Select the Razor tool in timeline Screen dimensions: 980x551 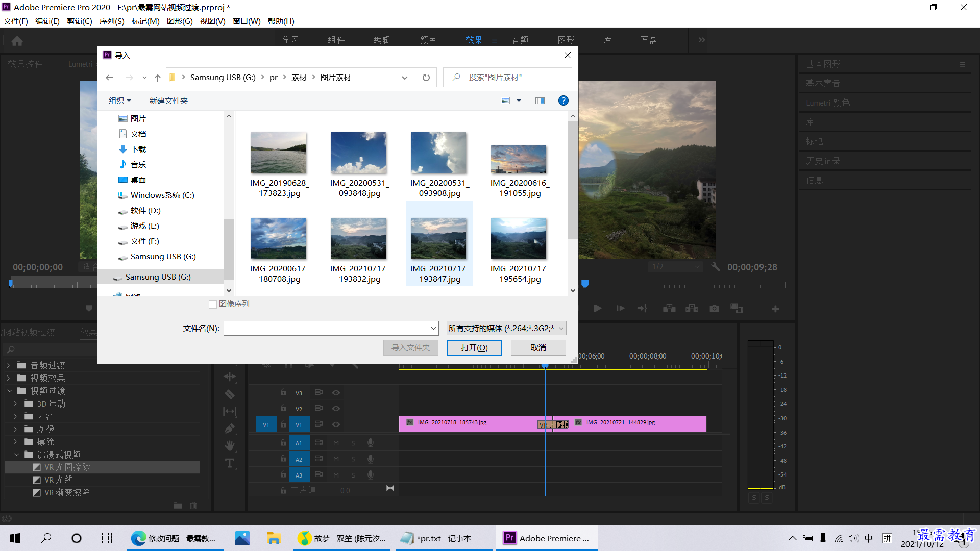230,394
